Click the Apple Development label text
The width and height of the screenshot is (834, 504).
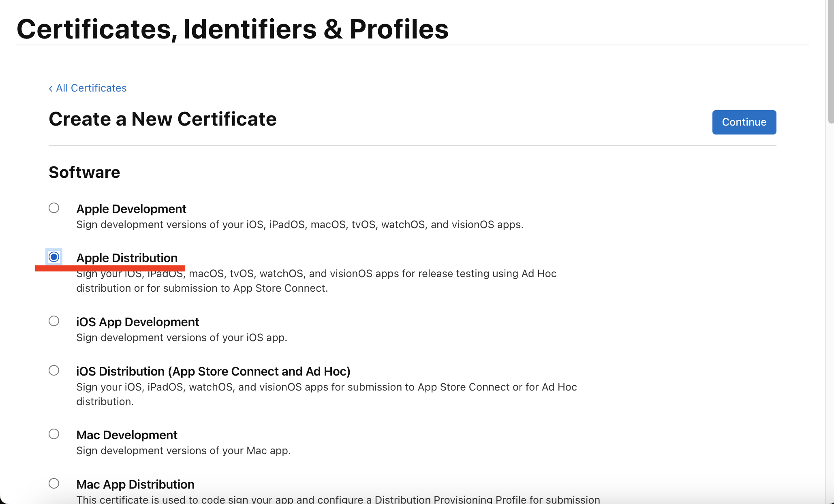point(131,209)
